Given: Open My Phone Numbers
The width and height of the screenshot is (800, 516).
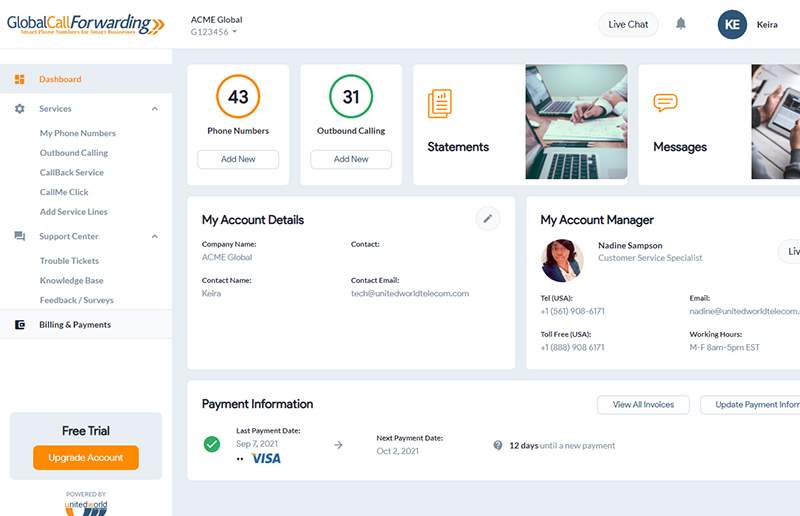Looking at the screenshot, I should [78, 133].
